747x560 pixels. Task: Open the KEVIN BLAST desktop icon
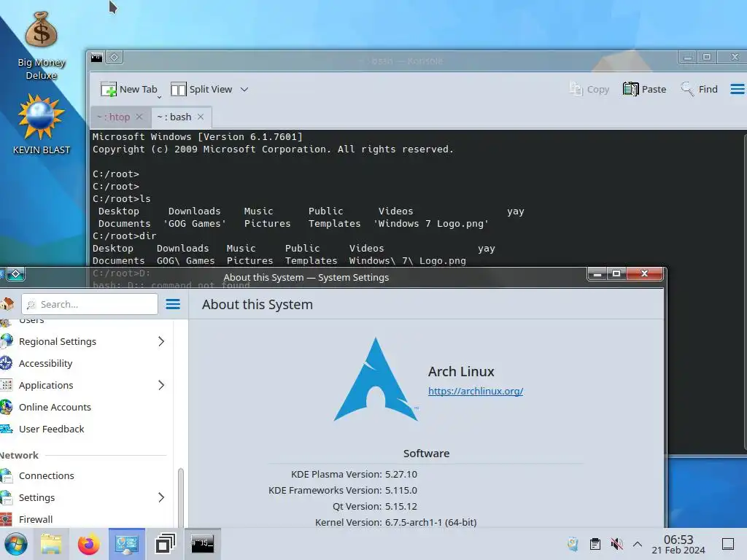point(42,124)
